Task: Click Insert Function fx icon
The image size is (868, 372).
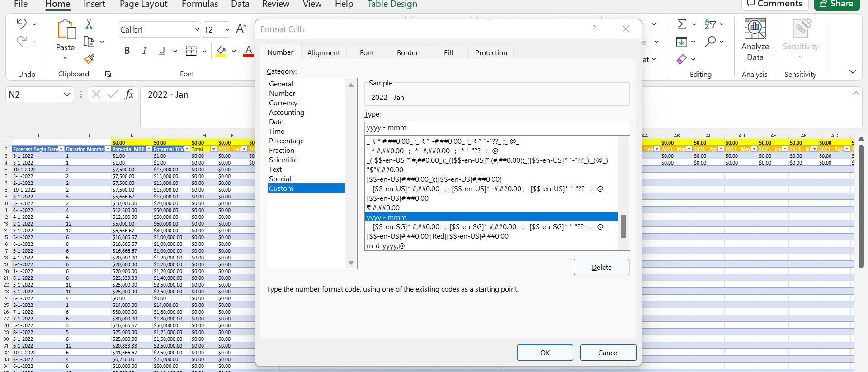Action: 129,94
